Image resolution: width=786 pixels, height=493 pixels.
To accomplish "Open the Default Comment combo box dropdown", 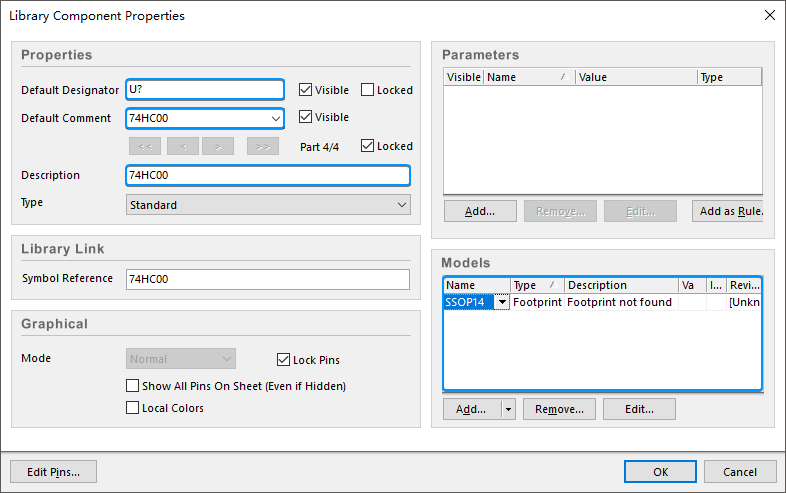I will (x=276, y=118).
